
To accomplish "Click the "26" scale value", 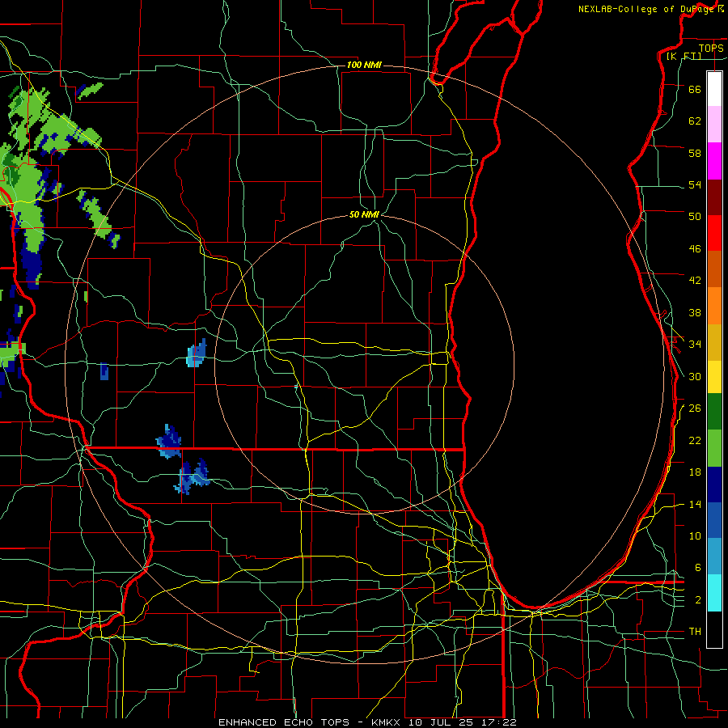I will point(695,408).
